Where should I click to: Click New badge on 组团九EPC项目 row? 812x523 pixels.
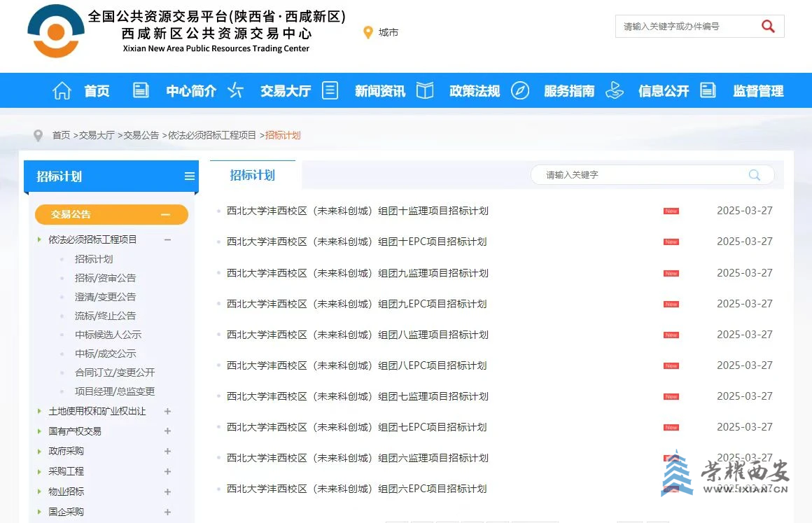click(671, 304)
